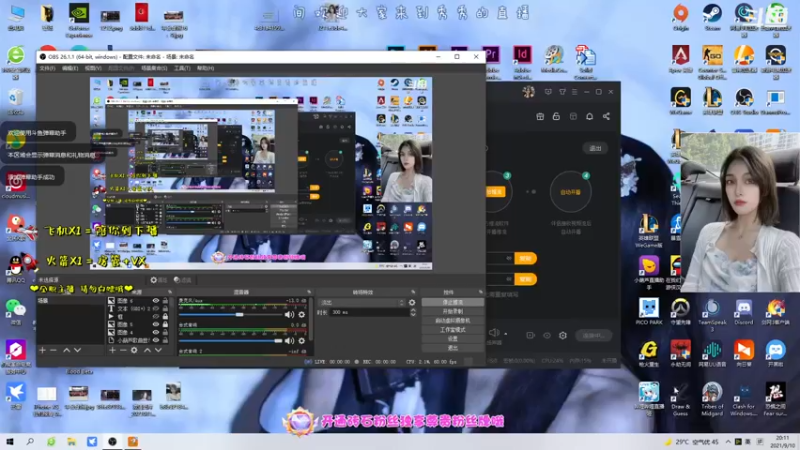The height and width of the screenshot is (450, 800).
Task: Open Steam desktop shortcut
Action: coord(712,17)
